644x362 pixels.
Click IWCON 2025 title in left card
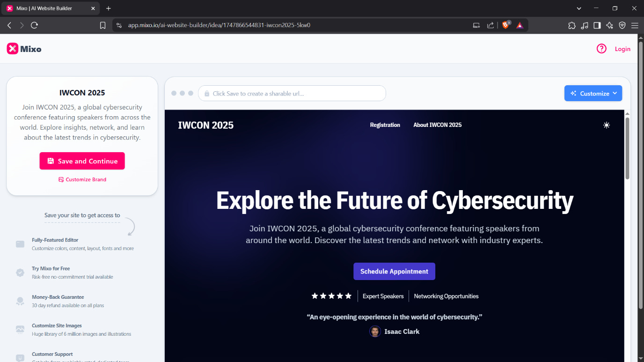click(x=82, y=93)
